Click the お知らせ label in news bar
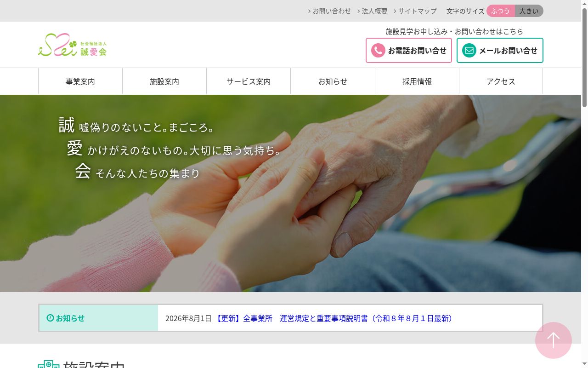The image size is (588, 368). coord(70,318)
